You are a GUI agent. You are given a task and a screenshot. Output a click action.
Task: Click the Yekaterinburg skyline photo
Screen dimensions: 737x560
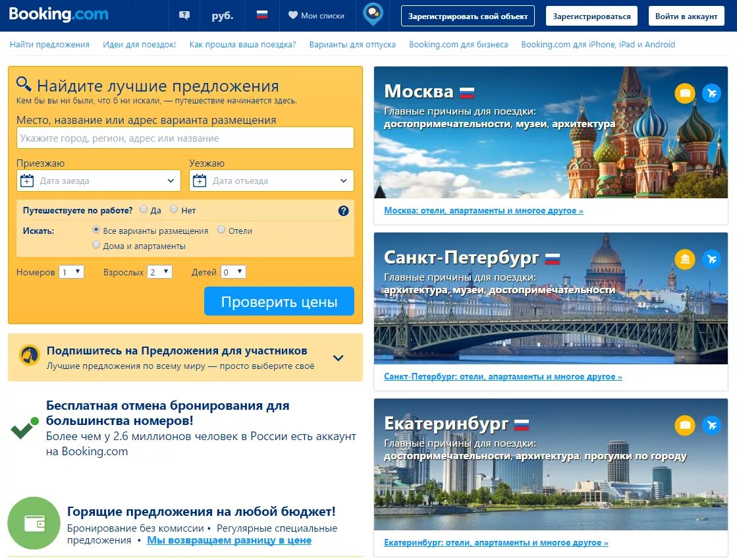point(551,464)
